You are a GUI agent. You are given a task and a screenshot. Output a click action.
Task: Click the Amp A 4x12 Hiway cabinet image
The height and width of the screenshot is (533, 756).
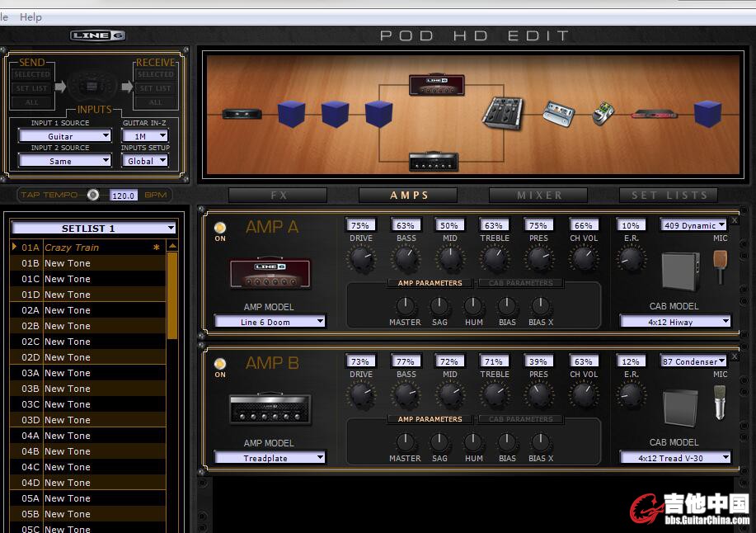680,272
